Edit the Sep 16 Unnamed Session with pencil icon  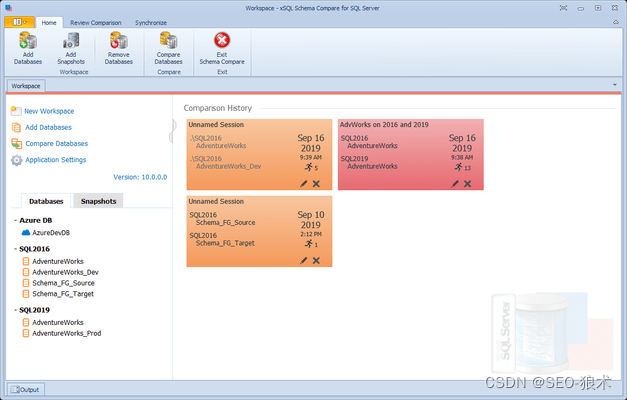(x=304, y=184)
